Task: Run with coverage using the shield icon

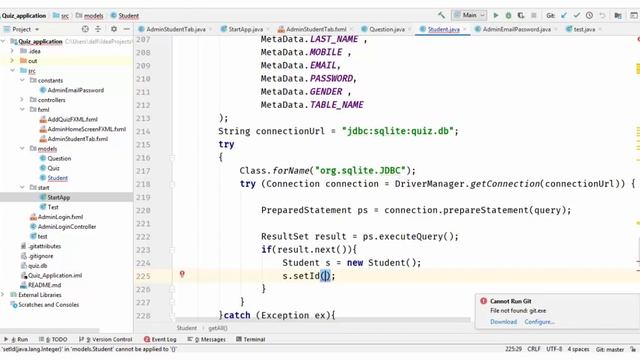Action: pyautogui.click(x=521, y=16)
